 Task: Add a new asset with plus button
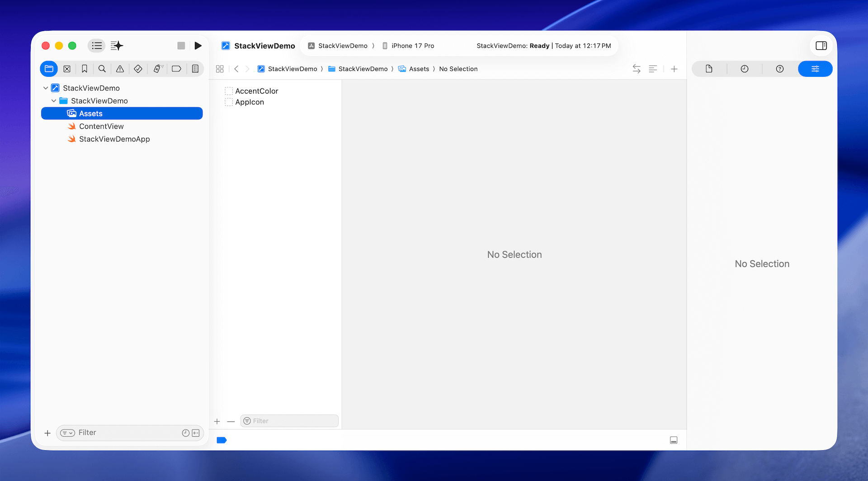tap(217, 421)
